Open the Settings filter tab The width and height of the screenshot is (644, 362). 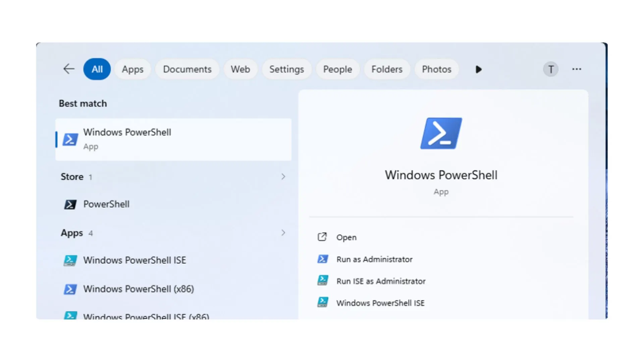coord(286,69)
